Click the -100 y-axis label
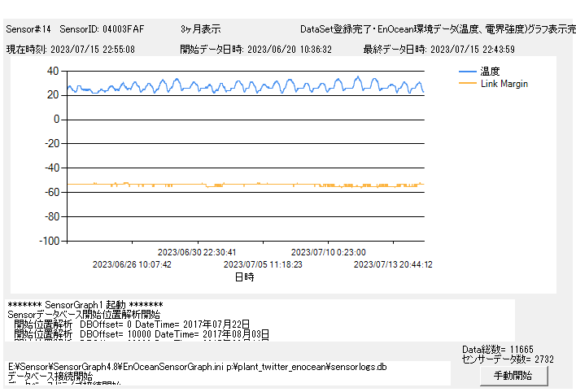This screenshot has height=392, width=576. point(49,241)
